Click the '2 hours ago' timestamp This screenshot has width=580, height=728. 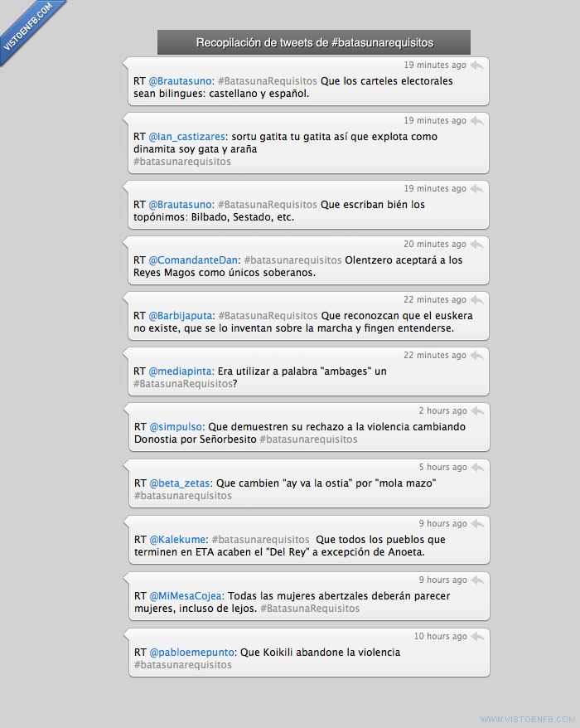(442, 411)
